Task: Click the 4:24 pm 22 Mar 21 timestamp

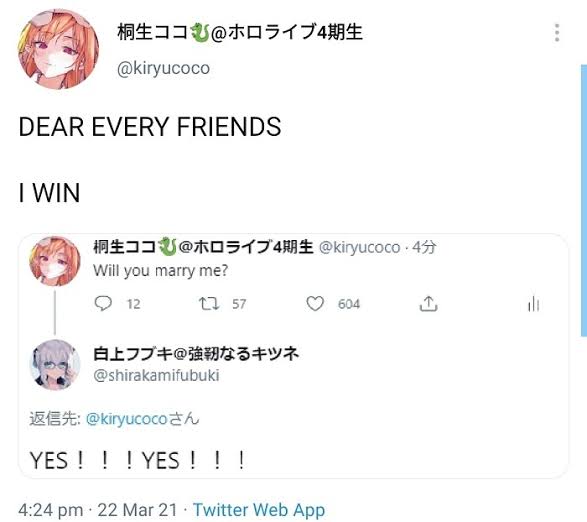Action: (97, 510)
